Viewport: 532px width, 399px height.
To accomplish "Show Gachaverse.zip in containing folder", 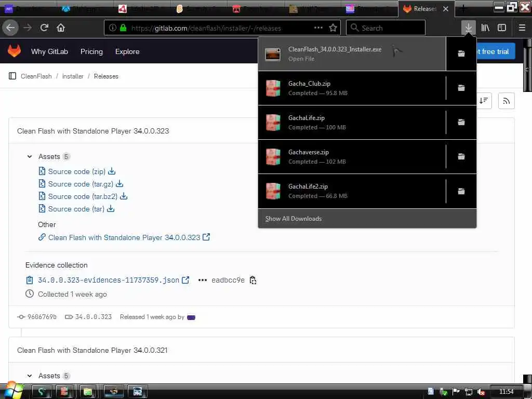I will pyautogui.click(x=461, y=156).
